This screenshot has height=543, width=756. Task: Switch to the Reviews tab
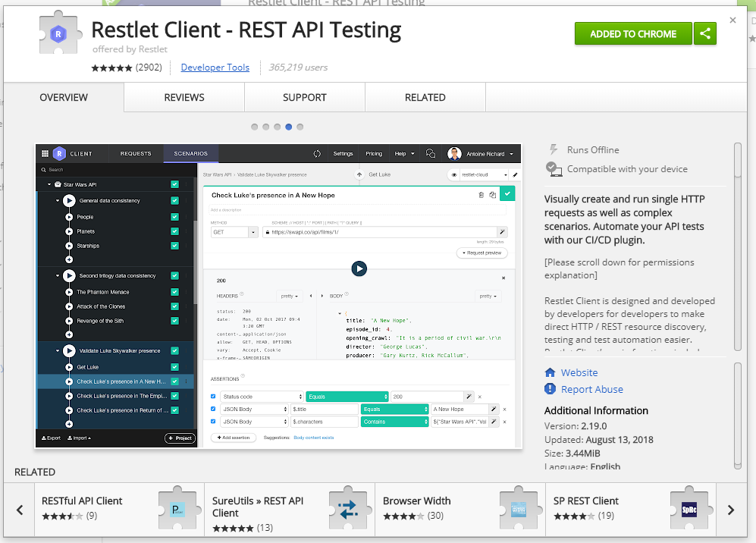(x=184, y=97)
